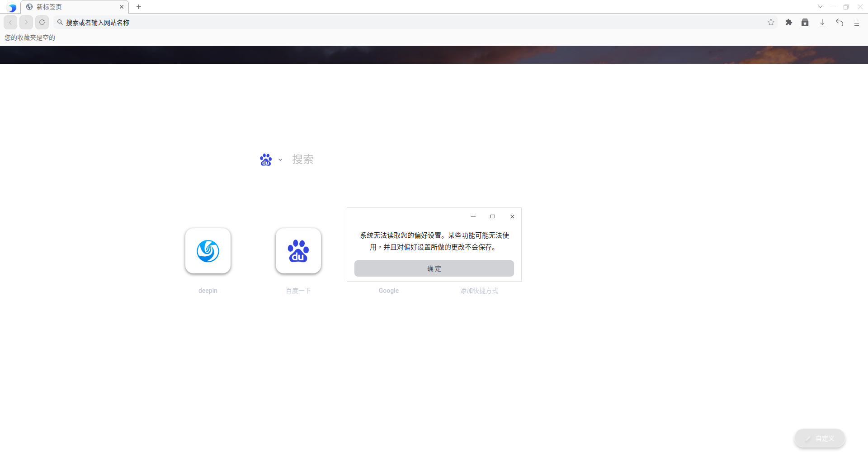Viewport: 868px width, 470px height.
Task: Confirm the dialog with 确定 button
Action: 434,268
